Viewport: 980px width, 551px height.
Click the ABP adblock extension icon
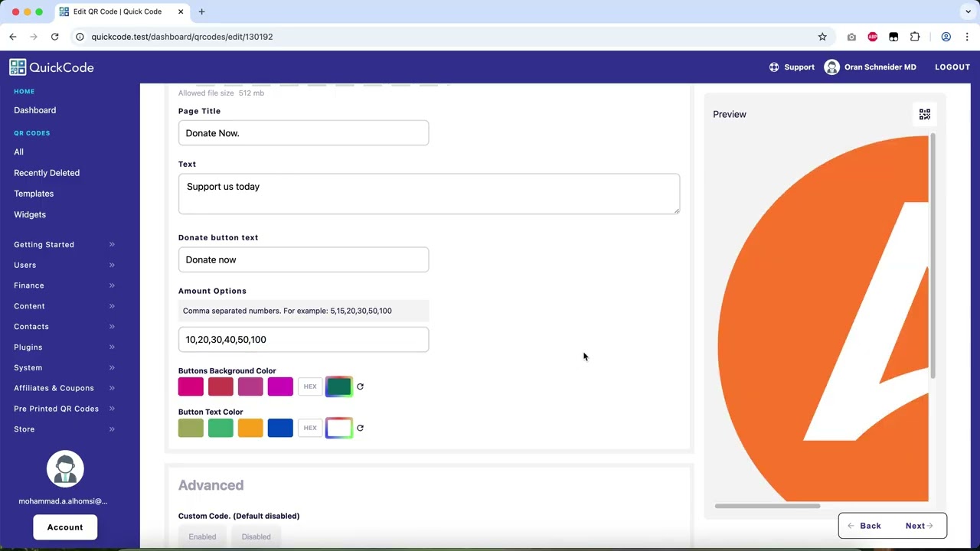click(x=873, y=37)
